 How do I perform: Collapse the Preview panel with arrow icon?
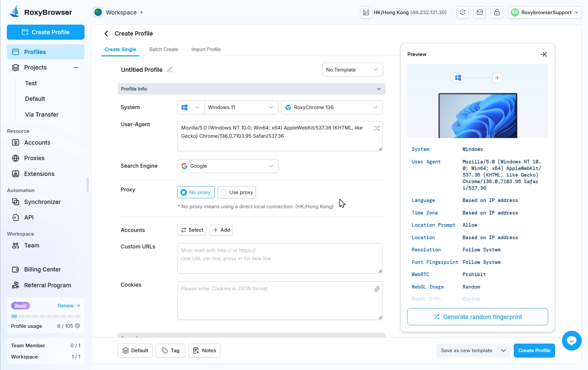click(543, 54)
